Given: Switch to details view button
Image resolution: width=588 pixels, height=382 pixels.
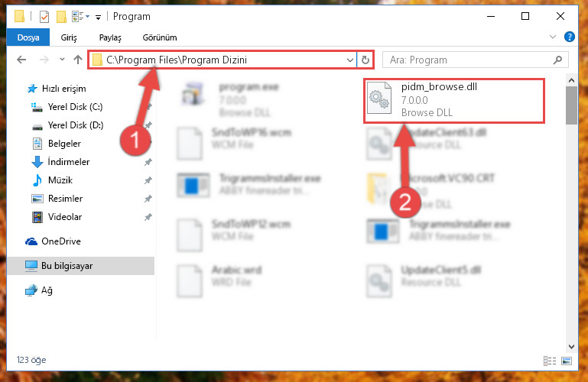Looking at the screenshot, I should [550, 361].
